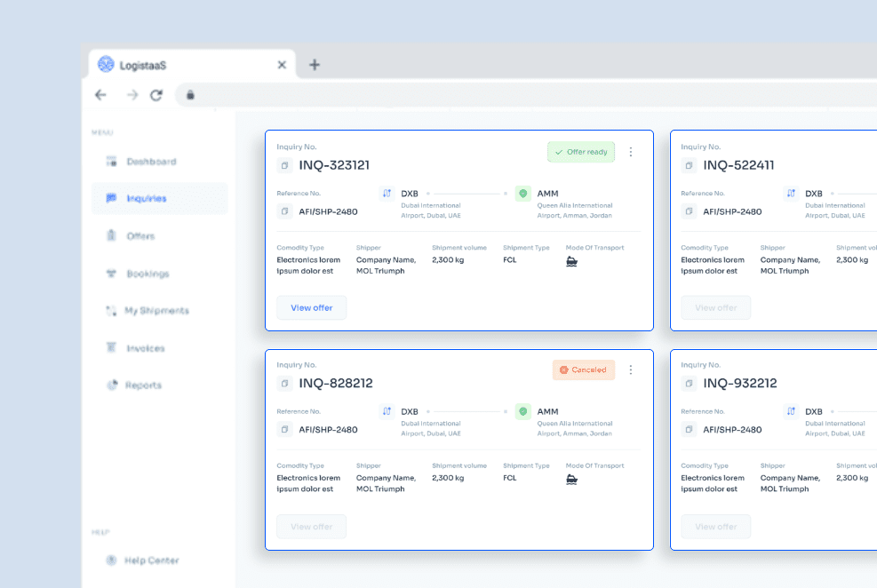
Task: Click AMM destination shield icon in INQ-828212 card
Action: 522,411
